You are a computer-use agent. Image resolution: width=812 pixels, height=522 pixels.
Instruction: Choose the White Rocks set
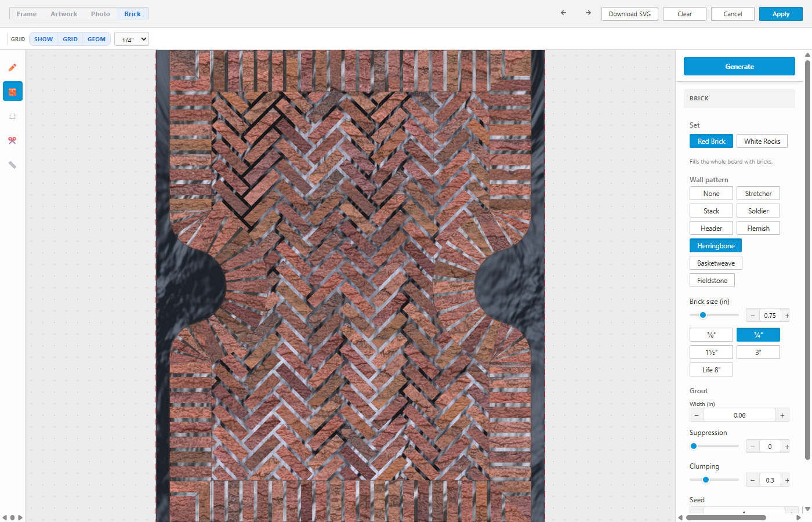pyautogui.click(x=762, y=142)
